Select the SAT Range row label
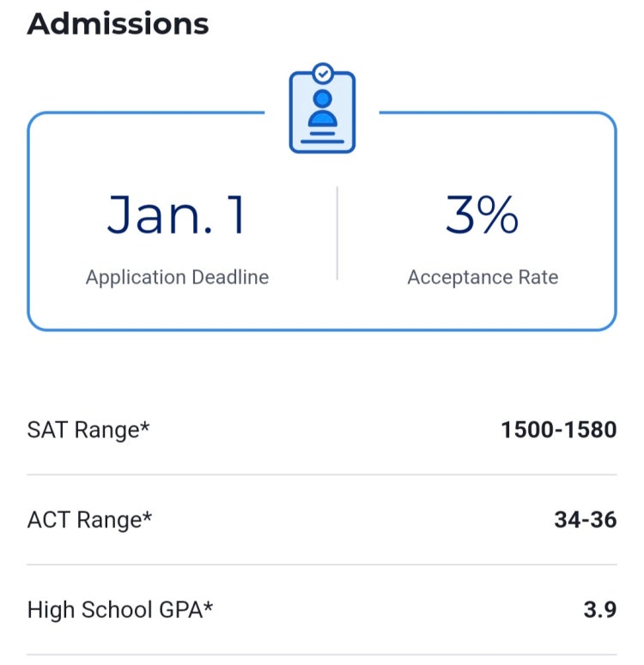The image size is (644, 665). click(x=88, y=430)
